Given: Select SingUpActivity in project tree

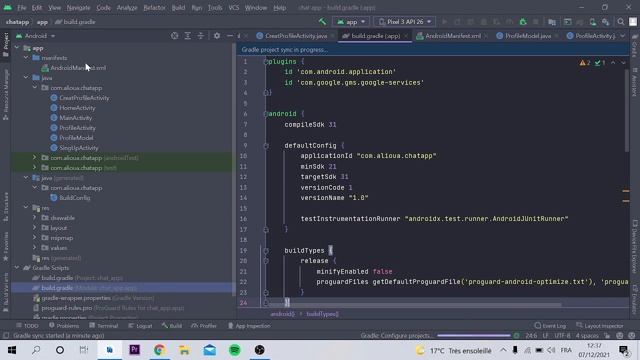Looking at the screenshot, I should coord(78,148).
